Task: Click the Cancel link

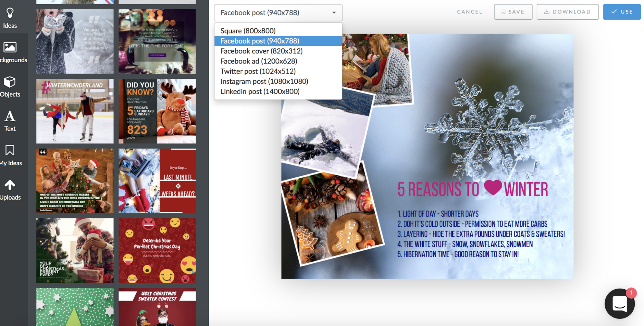Action: (x=469, y=12)
